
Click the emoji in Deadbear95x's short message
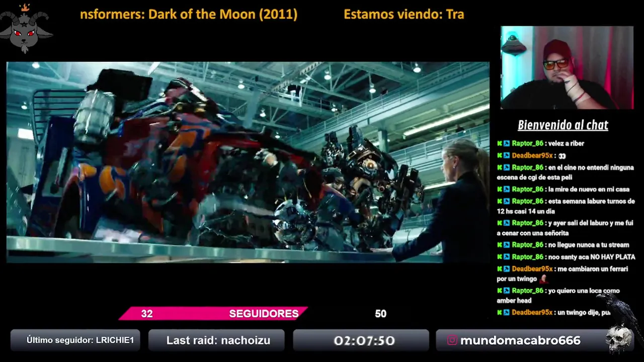tap(562, 156)
